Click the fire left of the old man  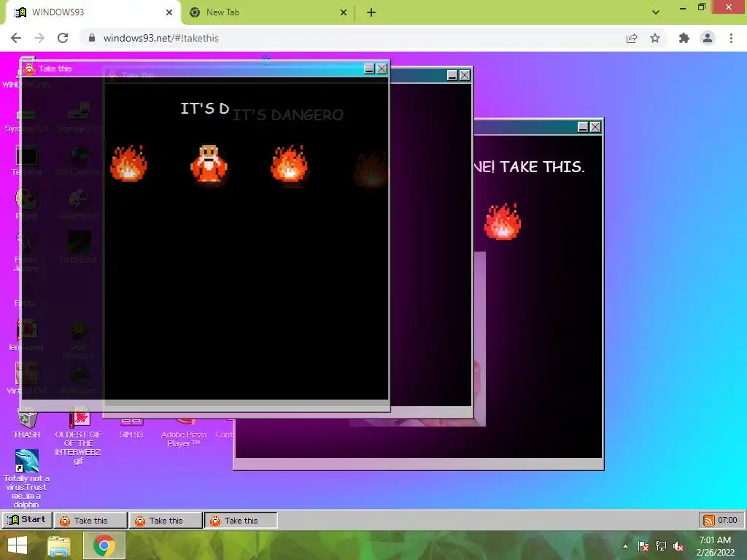[128, 163]
